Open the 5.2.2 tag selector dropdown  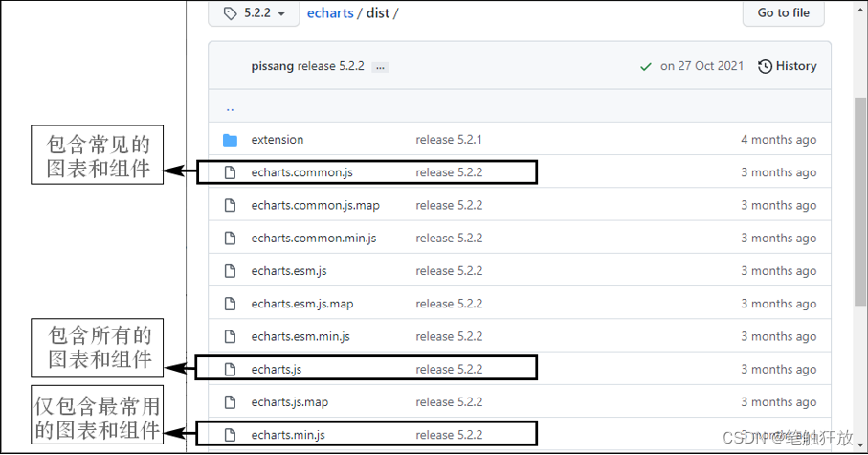point(254,13)
